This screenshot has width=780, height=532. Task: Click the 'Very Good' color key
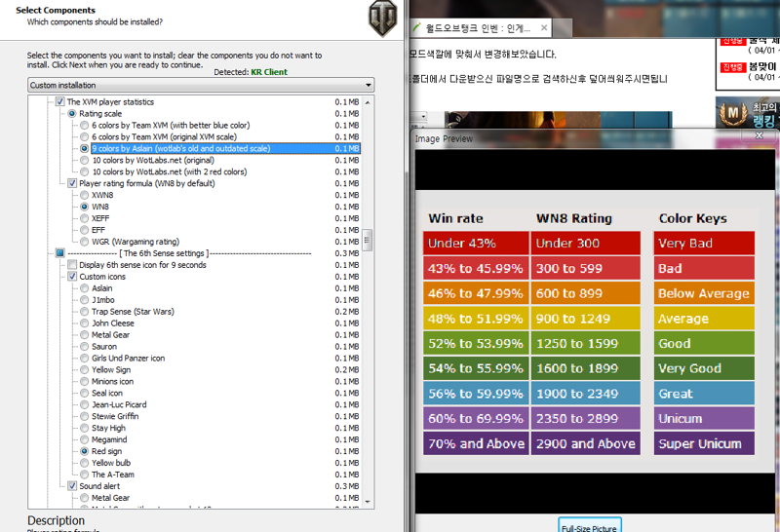coord(704,368)
